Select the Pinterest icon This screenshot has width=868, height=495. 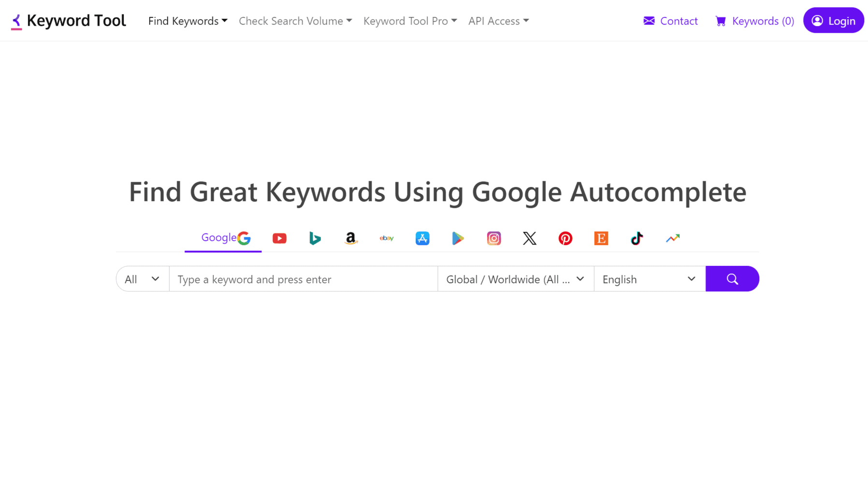(x=565, y=238)
